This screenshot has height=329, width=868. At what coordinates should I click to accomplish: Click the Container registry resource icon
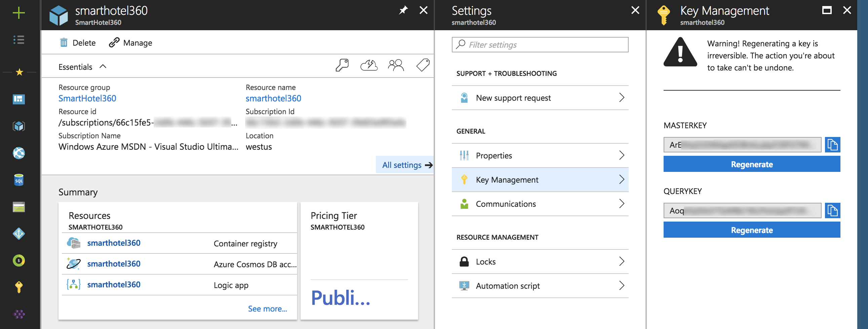pos(74,243)
